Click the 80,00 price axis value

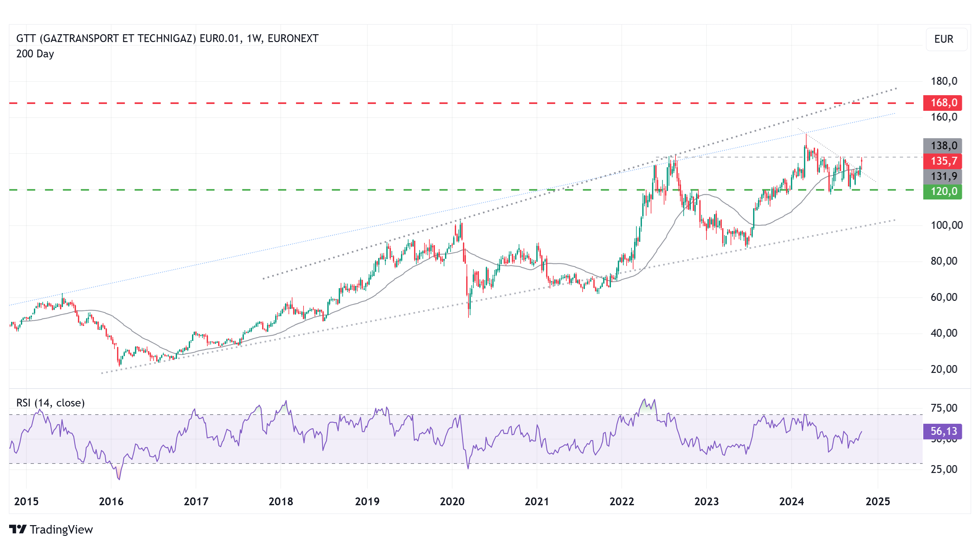943,261
